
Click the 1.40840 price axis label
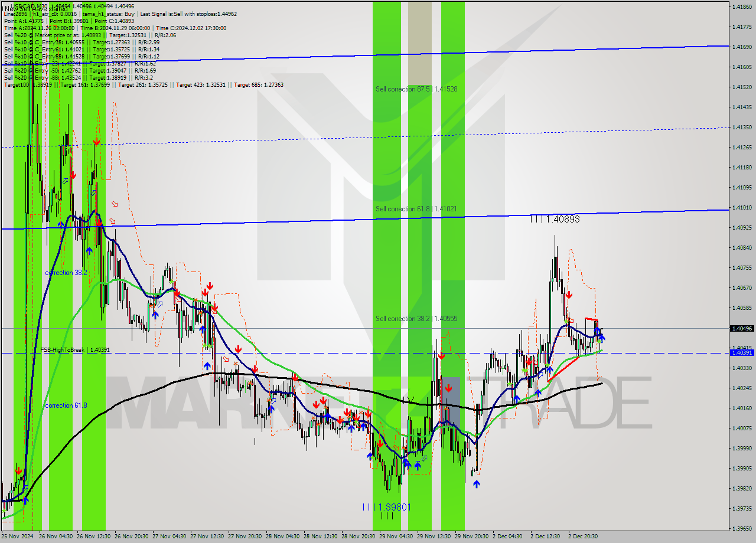[x=742, y=247]
